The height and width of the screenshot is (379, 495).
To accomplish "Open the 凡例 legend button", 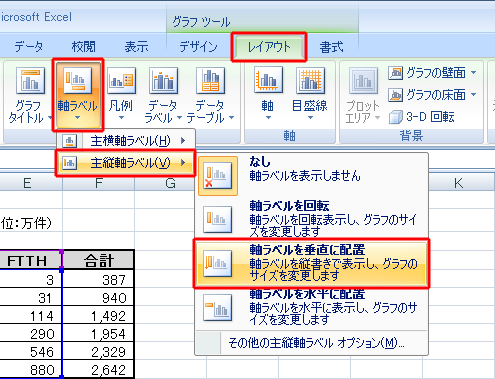I will [121, 95].
